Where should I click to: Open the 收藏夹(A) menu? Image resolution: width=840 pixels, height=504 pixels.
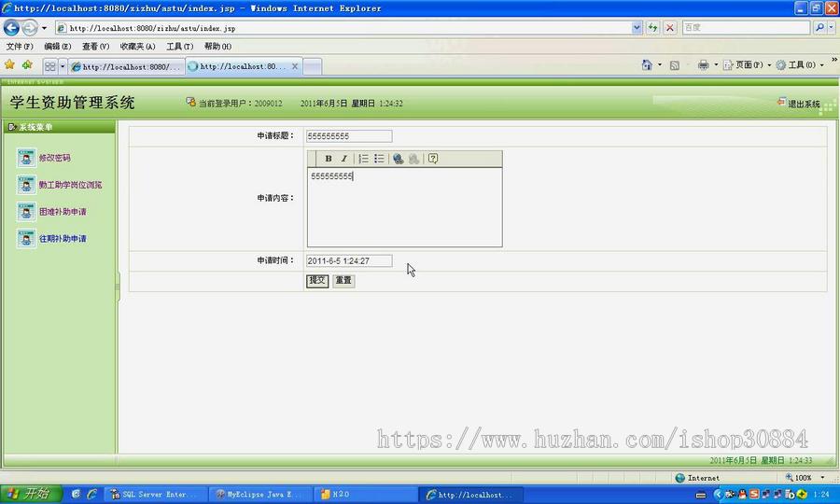(x=138, y=47)
